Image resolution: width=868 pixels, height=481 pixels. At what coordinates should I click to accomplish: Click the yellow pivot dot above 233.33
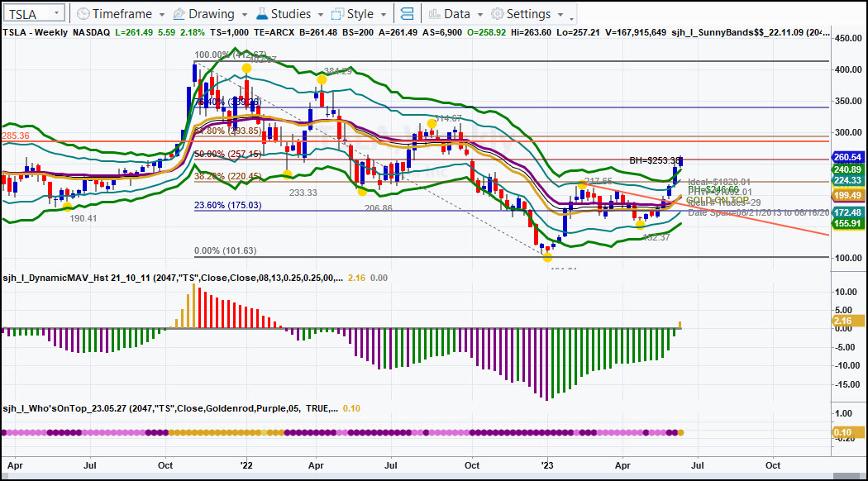(288, 174)
